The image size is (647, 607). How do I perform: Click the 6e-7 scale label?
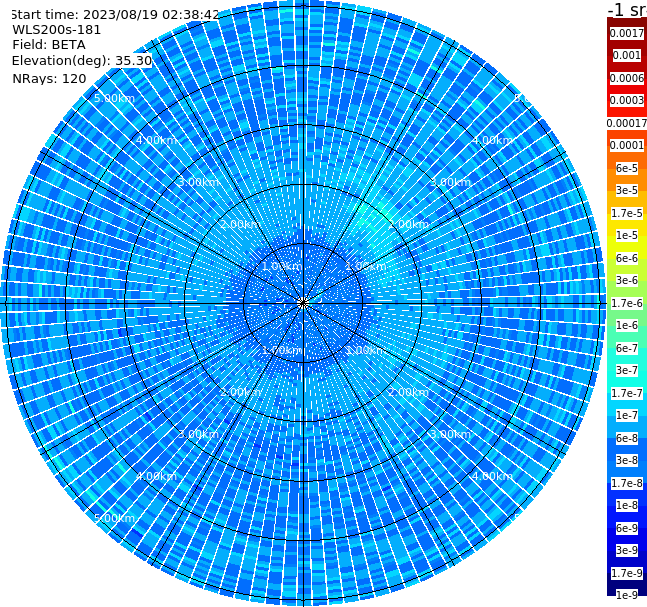627,348
